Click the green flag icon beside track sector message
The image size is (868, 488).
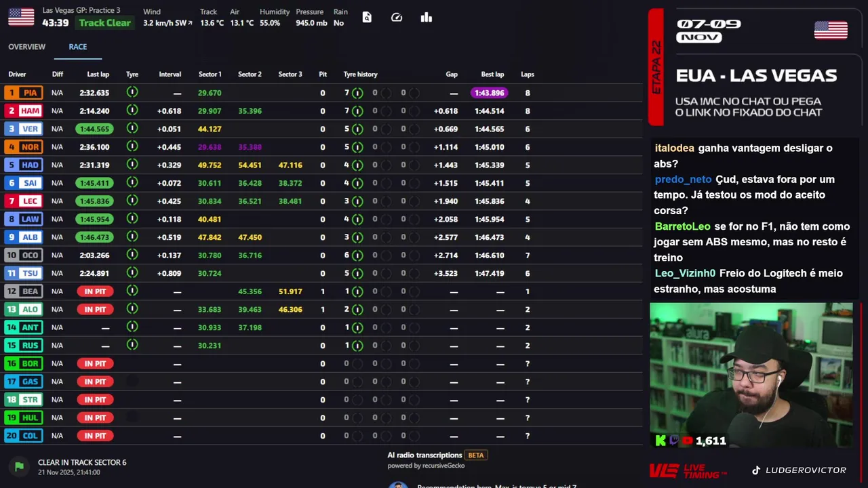point(19,466)
